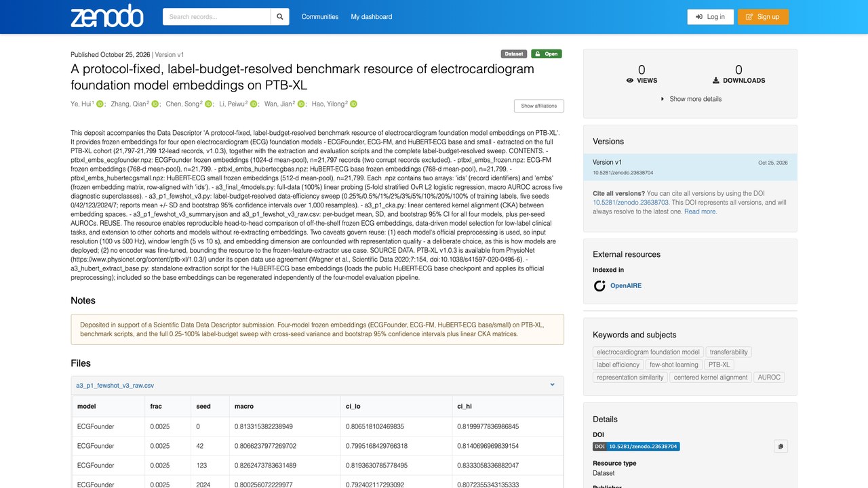Viewport: 868px width, 488px height.
Task: Copy the DOI with the clipboard icon
Action: tap(781, 446)
